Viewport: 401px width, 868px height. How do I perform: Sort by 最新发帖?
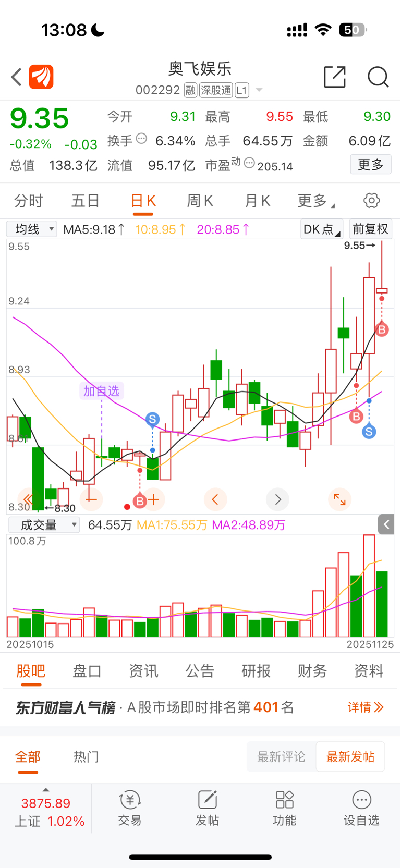[x=350, y=757]
